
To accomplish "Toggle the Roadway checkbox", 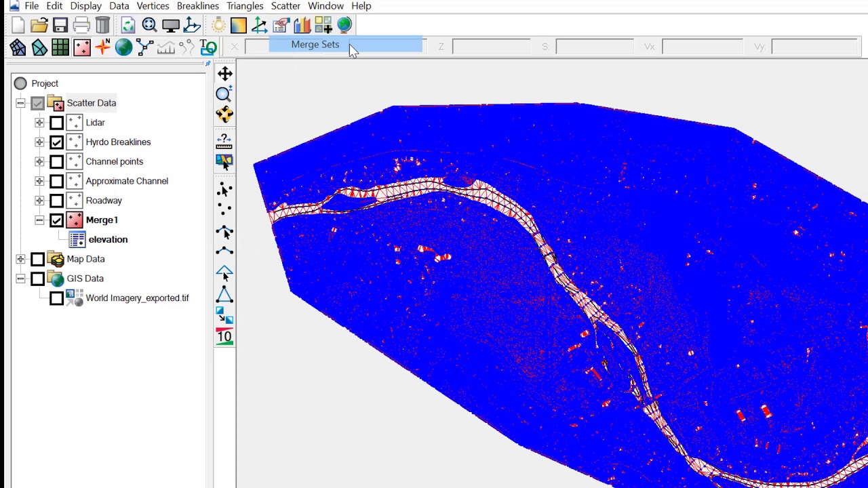I will [x=56, y=201].
